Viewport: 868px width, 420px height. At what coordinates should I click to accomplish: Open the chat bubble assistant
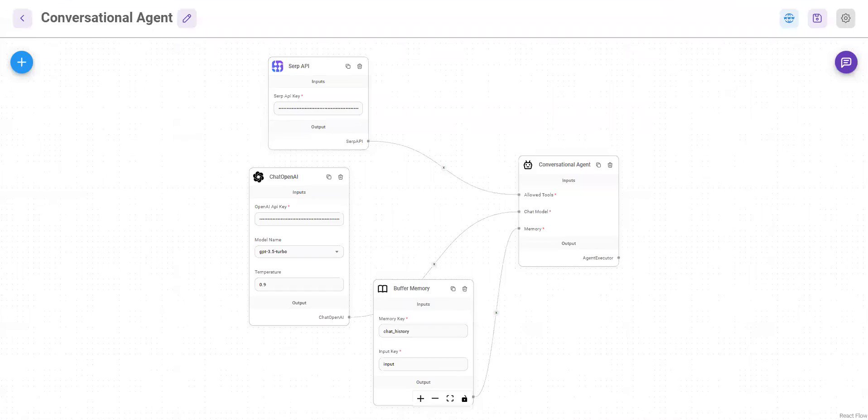click(x=845, y=62)
